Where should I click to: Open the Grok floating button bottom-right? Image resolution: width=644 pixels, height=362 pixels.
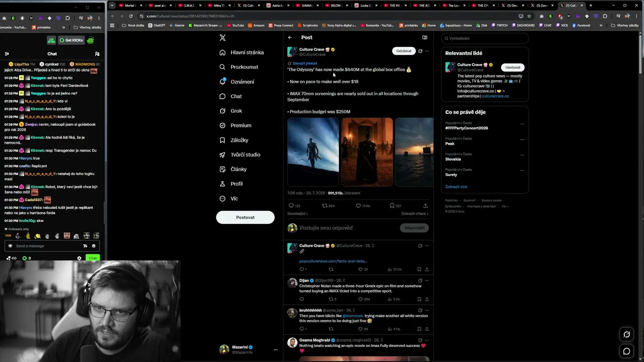pyautogui.click(x=626, y=334)
